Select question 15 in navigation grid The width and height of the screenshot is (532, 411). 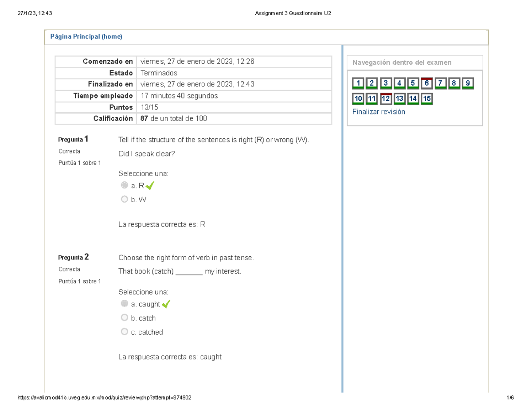[426, 98]
